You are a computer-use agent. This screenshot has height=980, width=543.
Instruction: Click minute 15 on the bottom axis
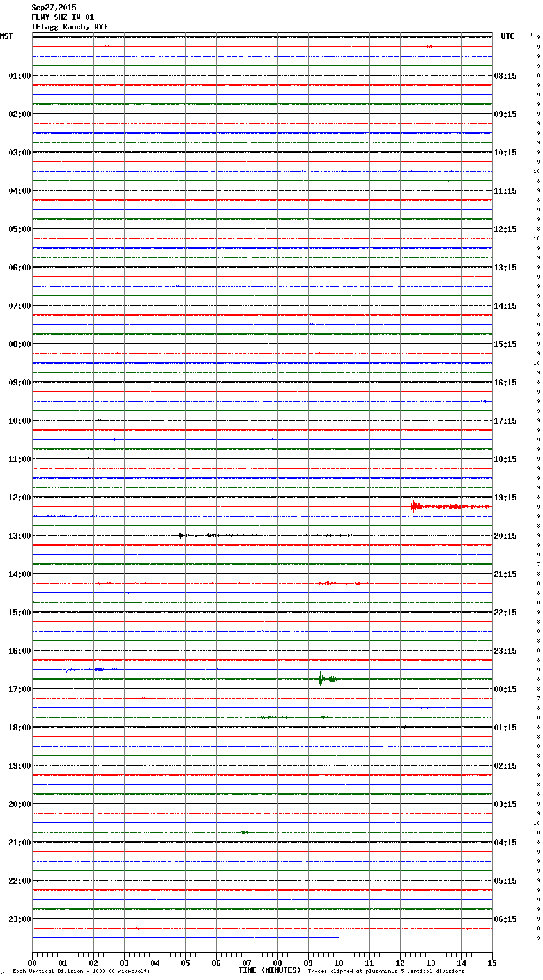[492, 963]
